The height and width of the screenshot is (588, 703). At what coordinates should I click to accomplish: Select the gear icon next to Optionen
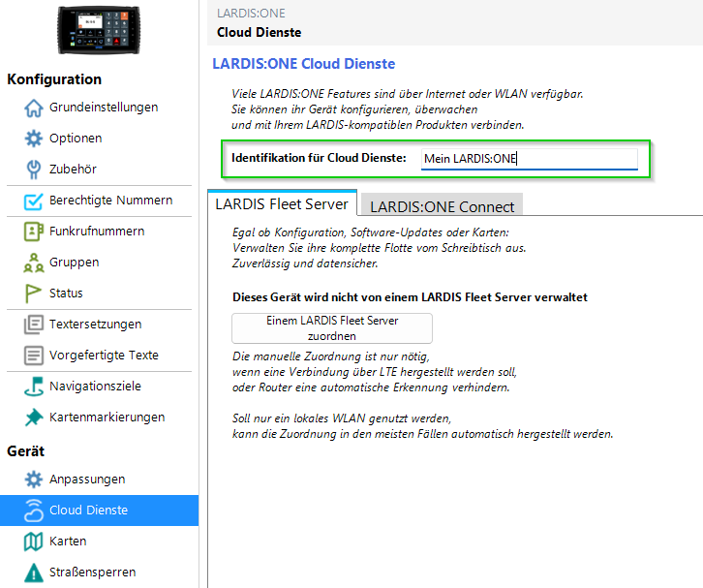33,139
